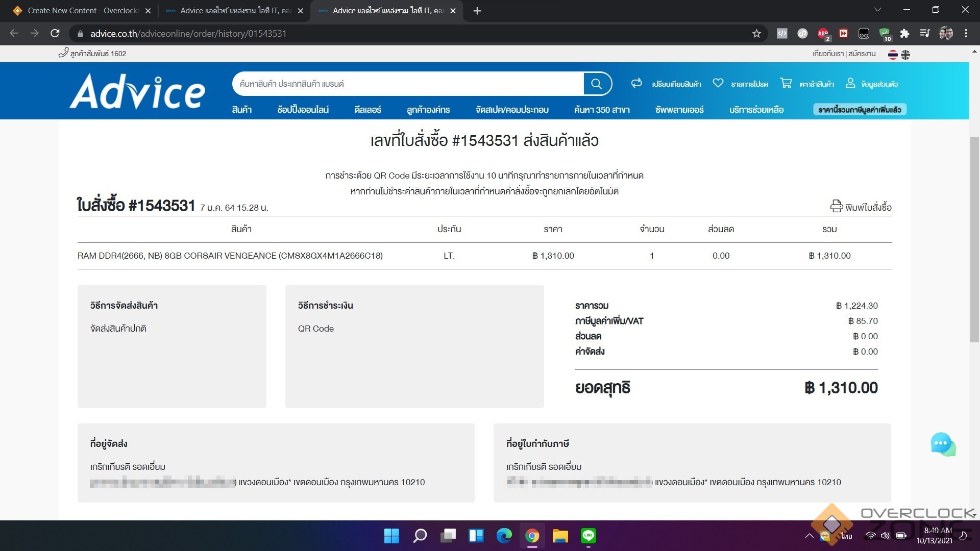Click the search magnifier button
This screenshot has width=980, height=551.
(596, 84)
